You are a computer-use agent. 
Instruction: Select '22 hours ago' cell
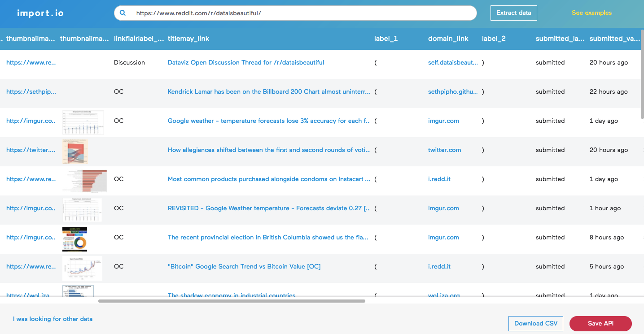[609, 92]
